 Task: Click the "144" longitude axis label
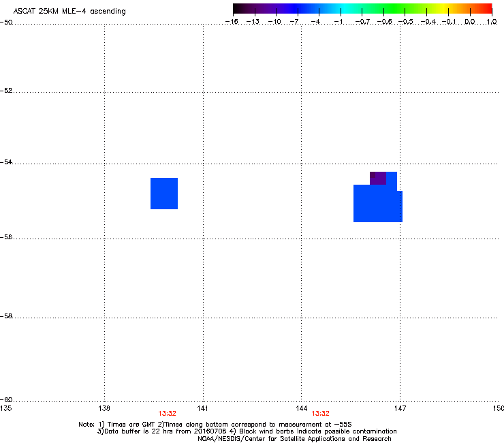click(x=301, y=408)
